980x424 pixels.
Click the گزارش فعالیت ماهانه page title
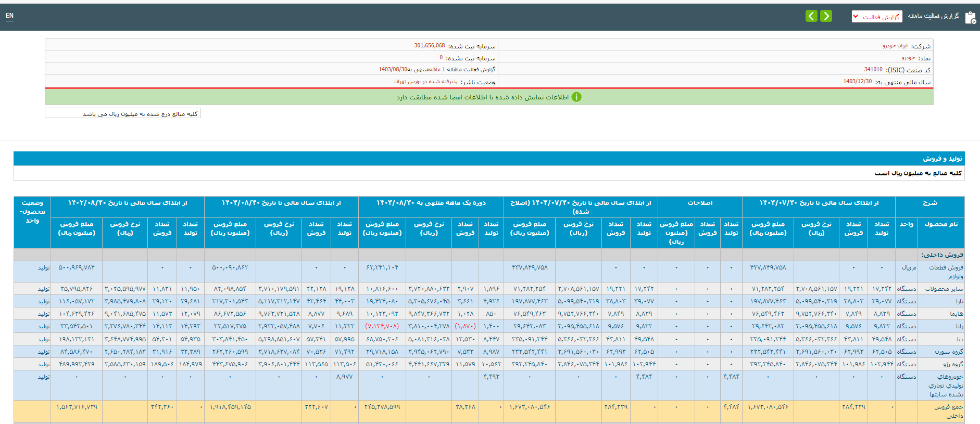[933, 16]
